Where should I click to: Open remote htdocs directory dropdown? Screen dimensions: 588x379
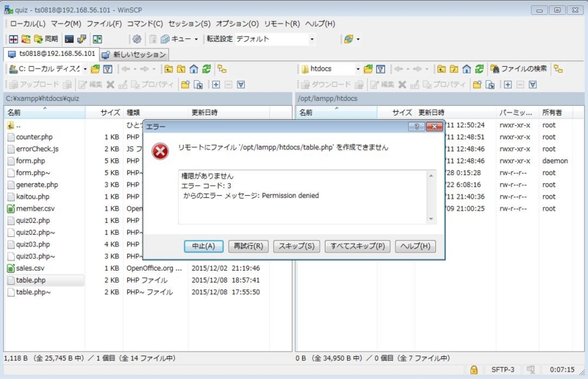pos(330,69)
